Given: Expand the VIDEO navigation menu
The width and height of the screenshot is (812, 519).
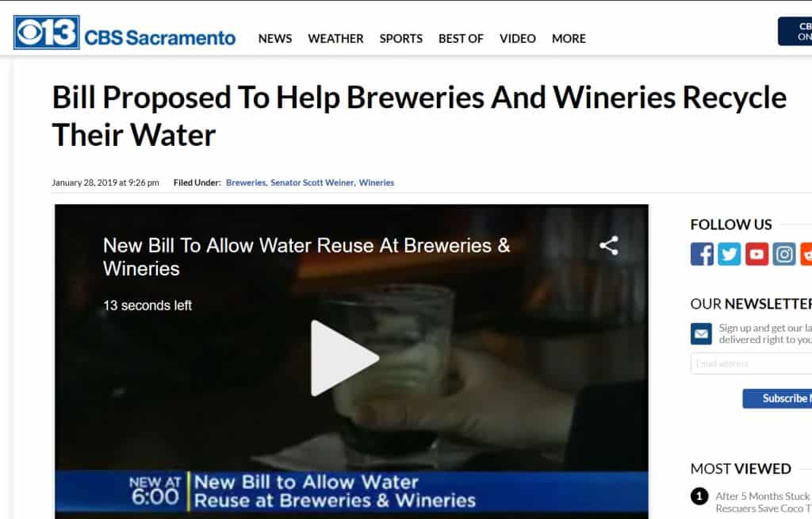Looking at the screenshot, I should [517, 38].
